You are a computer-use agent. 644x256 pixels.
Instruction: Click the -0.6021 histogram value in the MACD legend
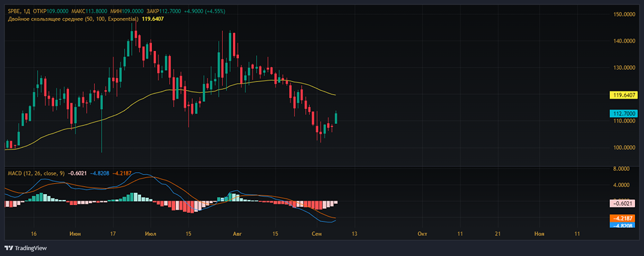pyautogui.click(x=77, y=173)
